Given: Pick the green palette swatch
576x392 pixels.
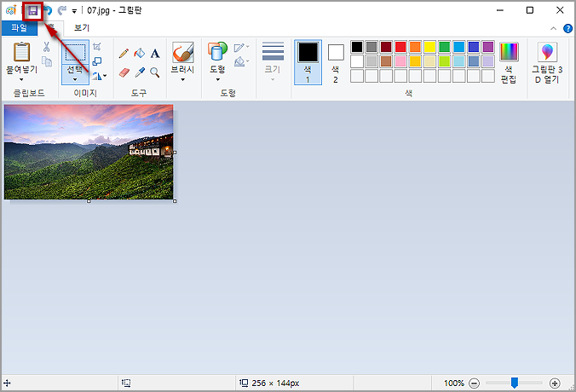Looking at the screenshot, I should [444, 47].
